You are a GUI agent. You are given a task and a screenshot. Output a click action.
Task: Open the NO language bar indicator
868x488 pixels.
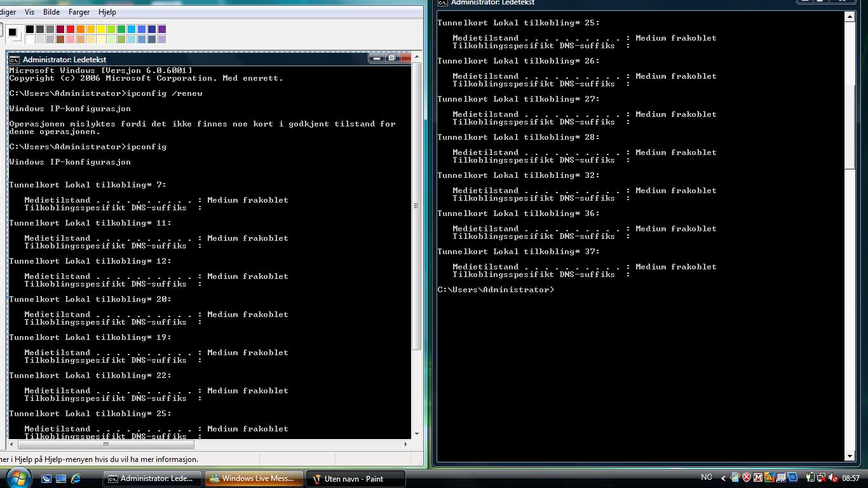tap(707, 477)
